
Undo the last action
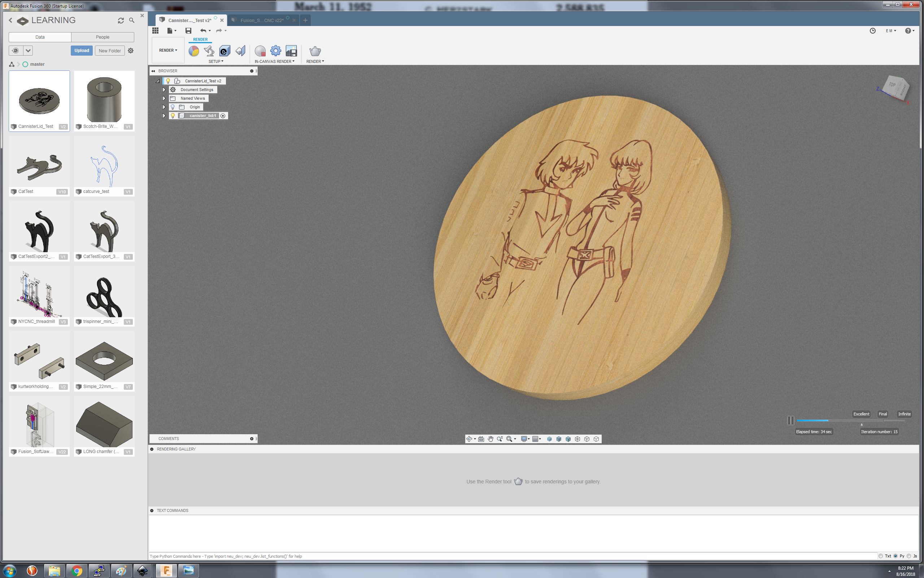[203, 31]
